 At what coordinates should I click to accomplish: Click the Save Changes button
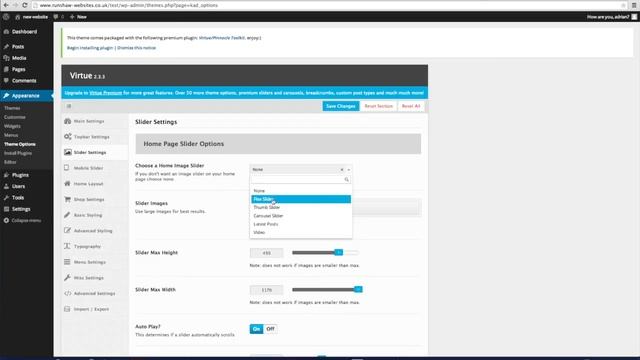pos(341,106)
